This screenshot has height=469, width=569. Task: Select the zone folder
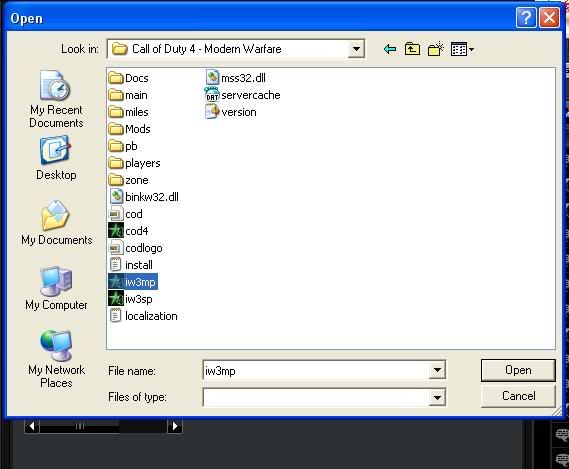pyautogui.click(x=128, y=180)
